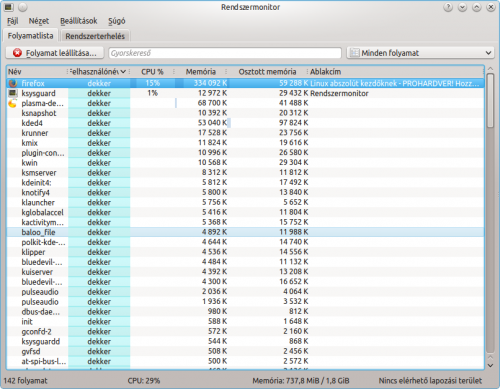Select the knotify4 process row

(245, 192)
